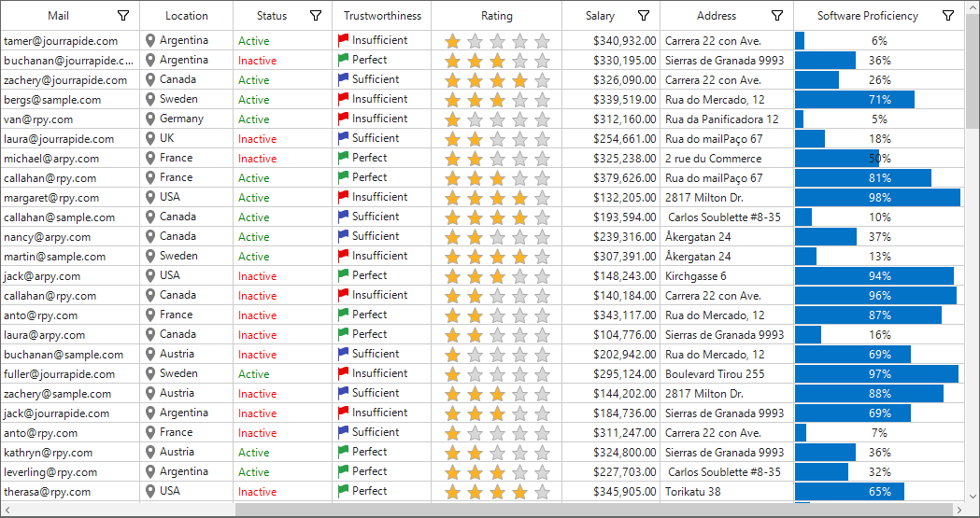Click the 71% proficiency bar for bergs@sample.com
Screen dimensions: 980x518
coord(855,100)
